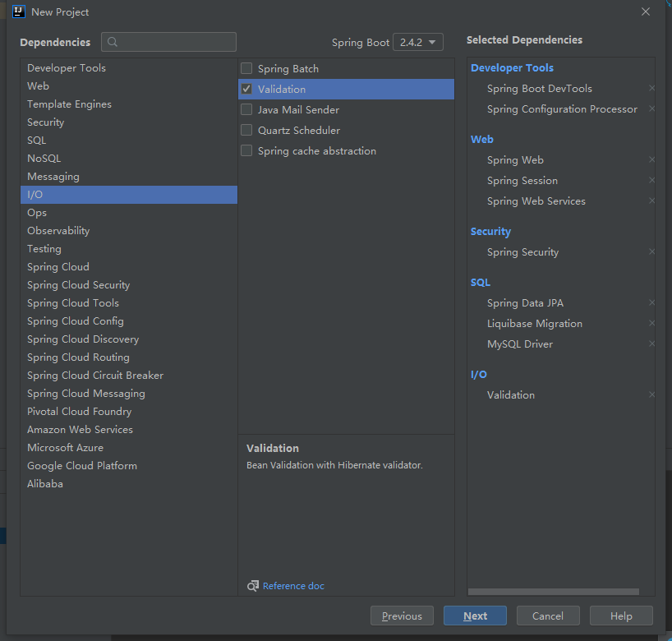Select Spring Session in selected list
This screenshot has height=641, width=672.
point(522,181)
